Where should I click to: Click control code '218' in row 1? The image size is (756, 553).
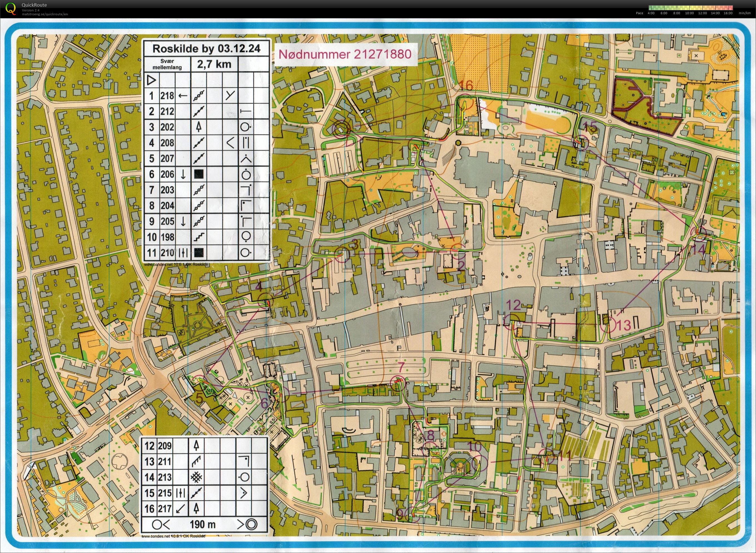pos(167,96)
